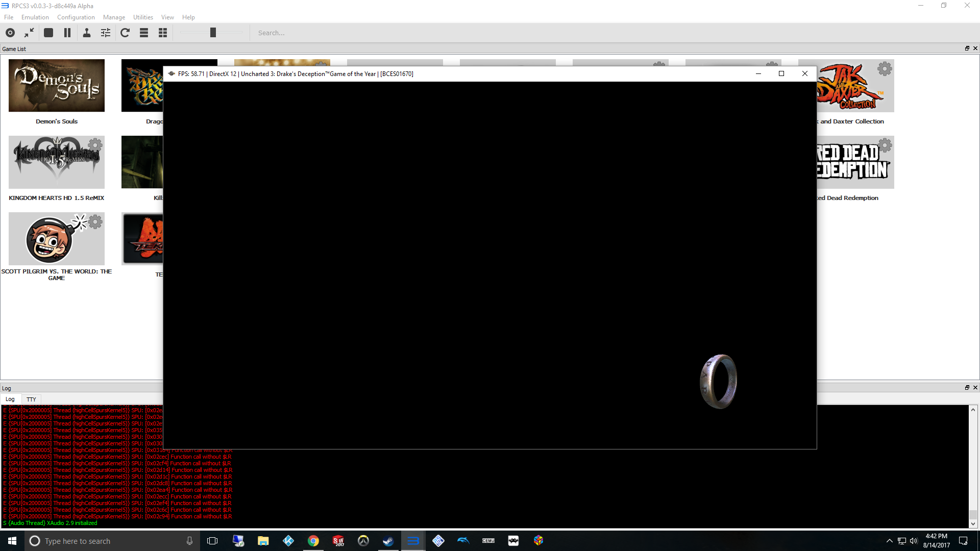Click the 'KINGDOM HEARTS HD 1.5 ReMIX' title text
The image size is (980, 551).
click(57, 198)
